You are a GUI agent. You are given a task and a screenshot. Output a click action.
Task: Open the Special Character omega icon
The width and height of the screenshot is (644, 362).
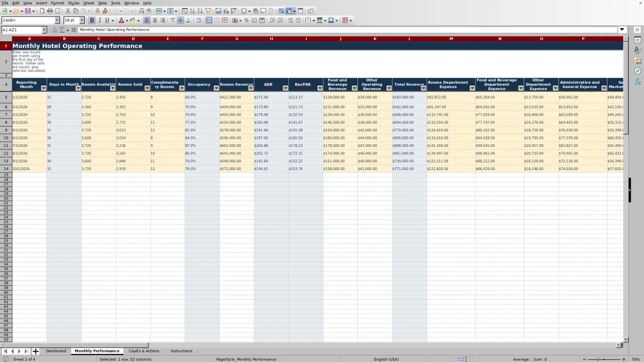click(x=244, y=11)
